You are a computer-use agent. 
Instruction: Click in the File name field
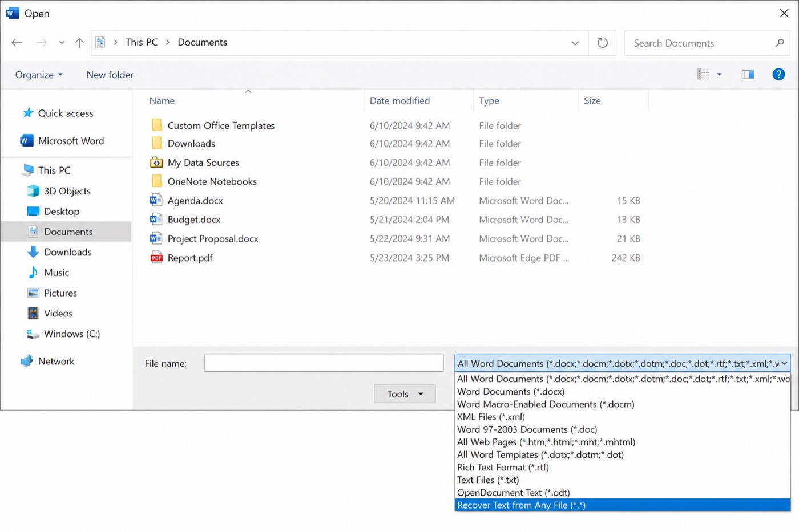324,363
